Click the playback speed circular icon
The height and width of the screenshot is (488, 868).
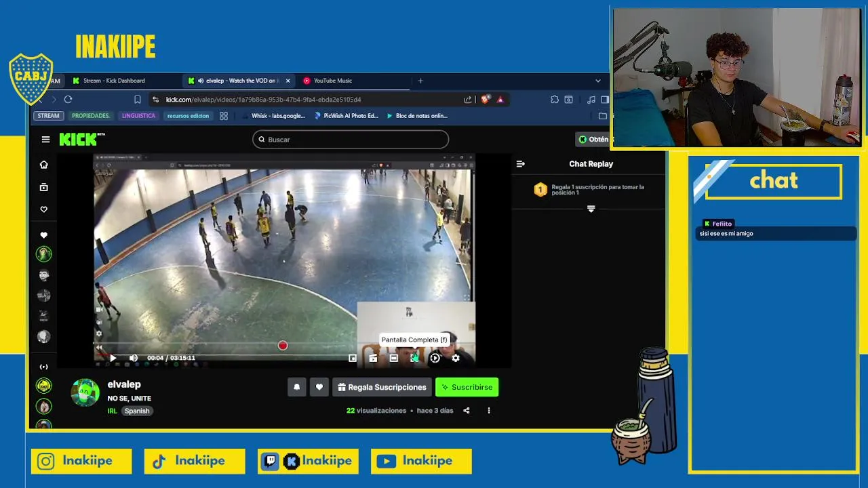click(x=435, y=358)
